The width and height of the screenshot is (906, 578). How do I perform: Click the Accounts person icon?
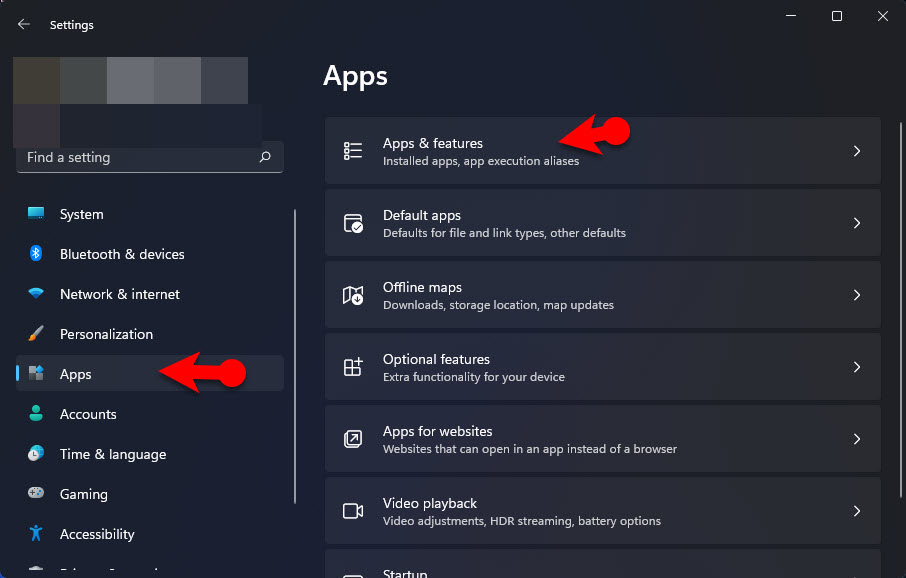pyautogui.click(x=36, y=413)
